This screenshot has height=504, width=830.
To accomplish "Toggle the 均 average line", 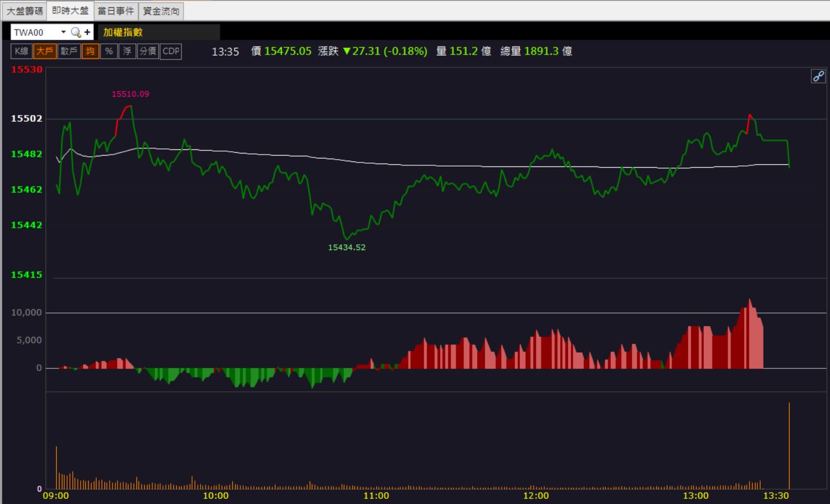I will coord(90,51).
